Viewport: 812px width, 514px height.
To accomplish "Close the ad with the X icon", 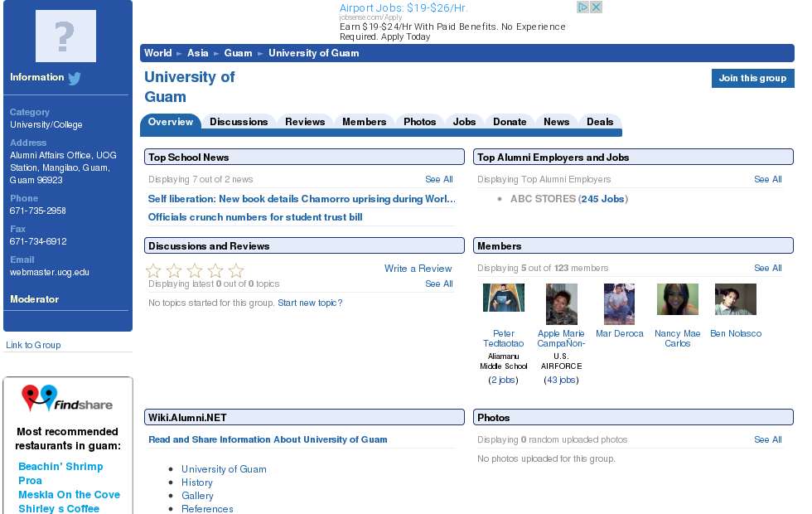I will coord(596,7).
